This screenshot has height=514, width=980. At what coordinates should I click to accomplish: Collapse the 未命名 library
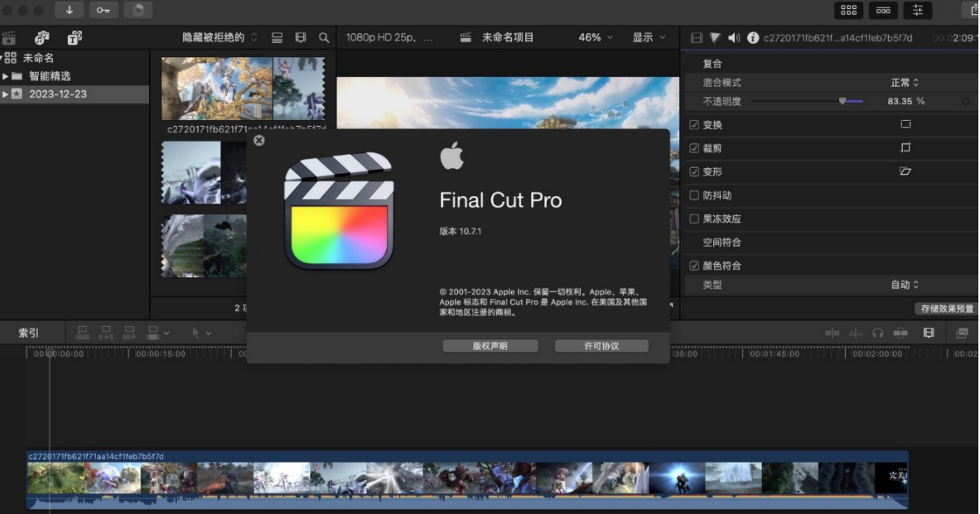pos(2,58)
